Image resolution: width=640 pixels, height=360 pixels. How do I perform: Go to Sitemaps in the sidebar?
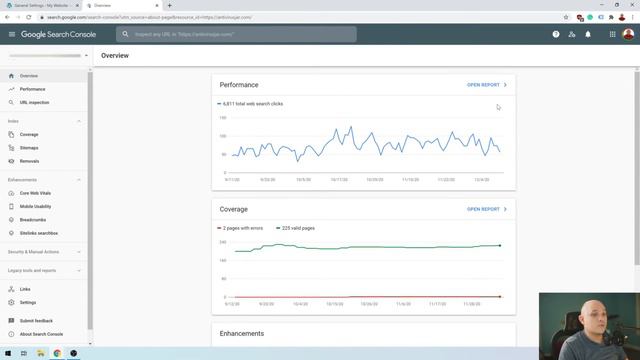(29, 148)
